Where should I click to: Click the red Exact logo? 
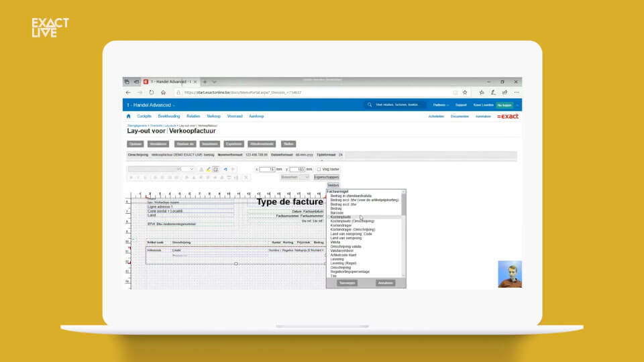pyautogui.click(x=508, y=116)
